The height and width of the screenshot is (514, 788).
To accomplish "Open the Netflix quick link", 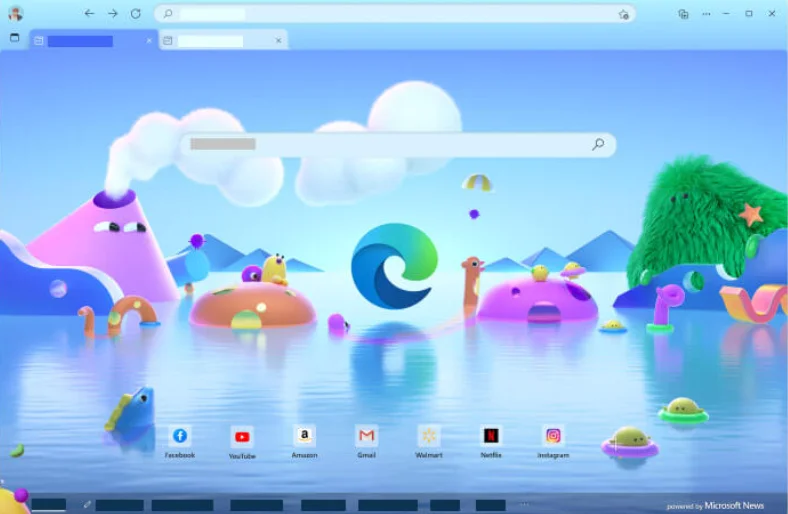I will [491, 442].
